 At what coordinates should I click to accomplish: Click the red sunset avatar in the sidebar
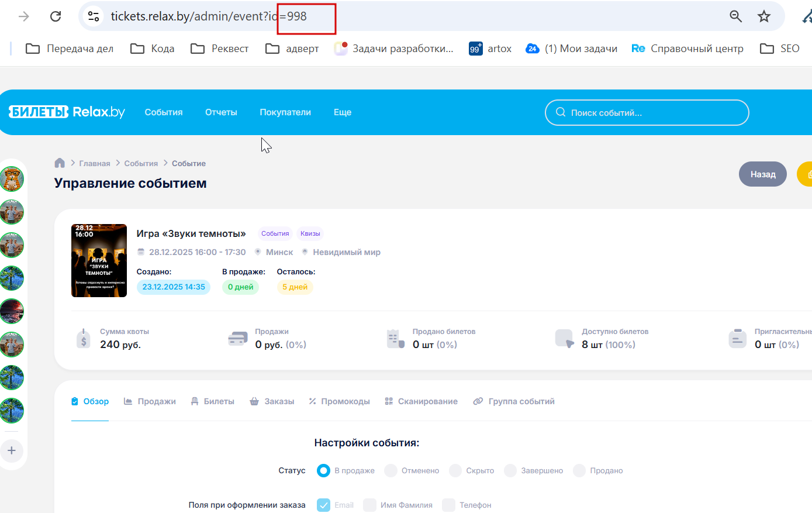tap(12, 311)
